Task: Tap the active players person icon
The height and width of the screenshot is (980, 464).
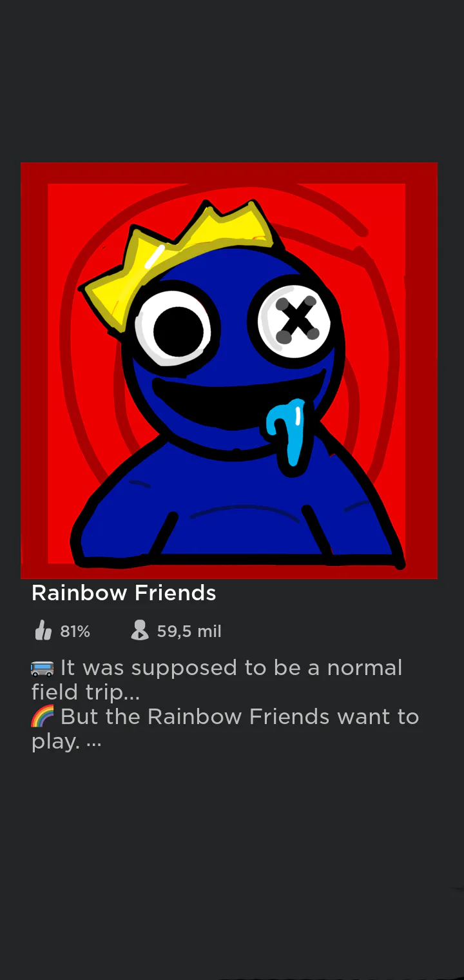Action: coord(139,631)
